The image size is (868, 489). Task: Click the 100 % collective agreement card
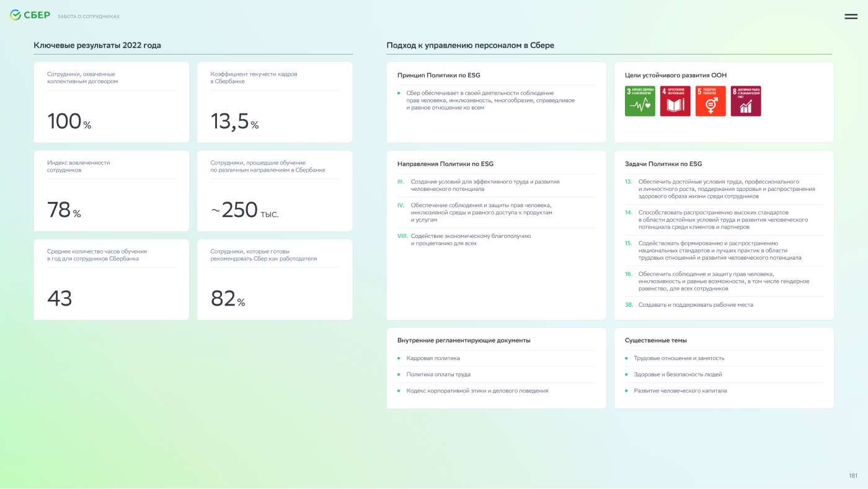112,102
